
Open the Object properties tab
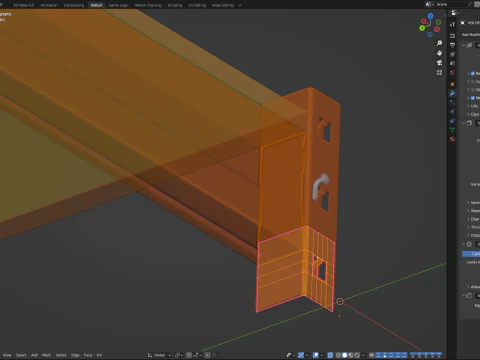click(452, 84)
